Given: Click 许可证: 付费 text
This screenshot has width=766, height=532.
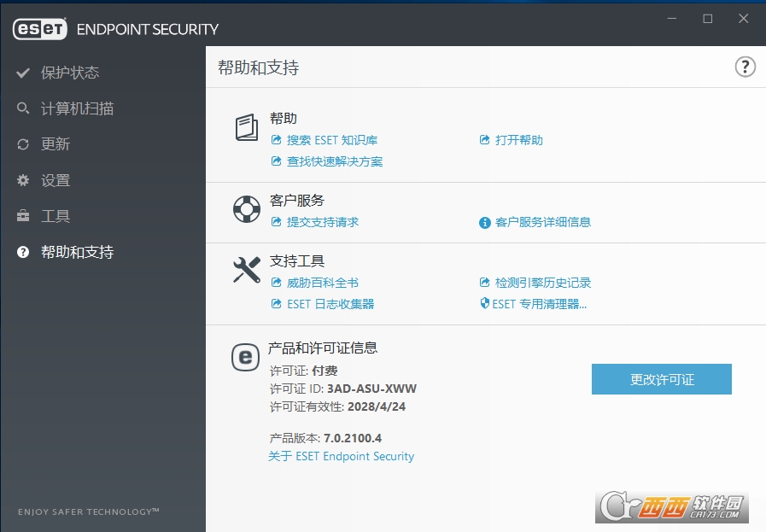Looking at the screenshot, I should coord(303,371).
